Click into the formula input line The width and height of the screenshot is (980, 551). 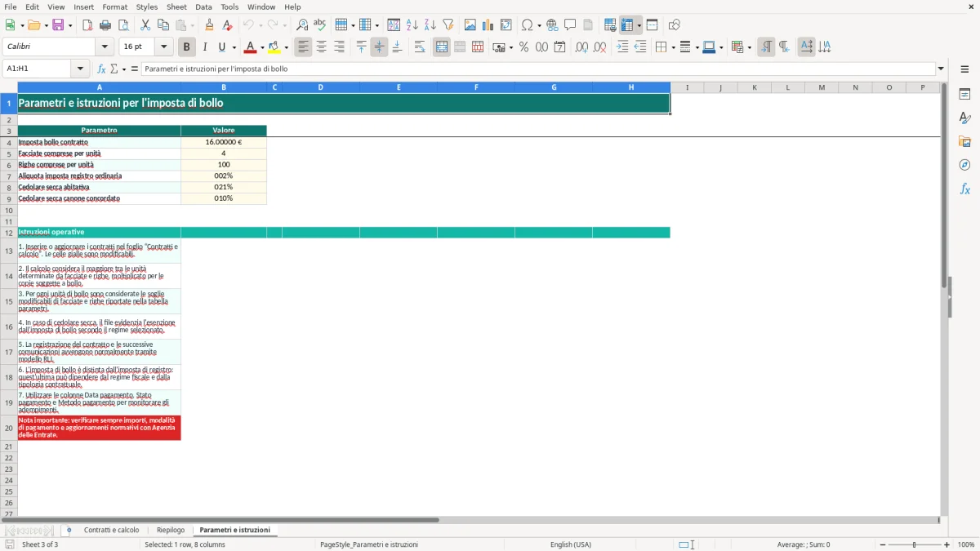(538, 69)
